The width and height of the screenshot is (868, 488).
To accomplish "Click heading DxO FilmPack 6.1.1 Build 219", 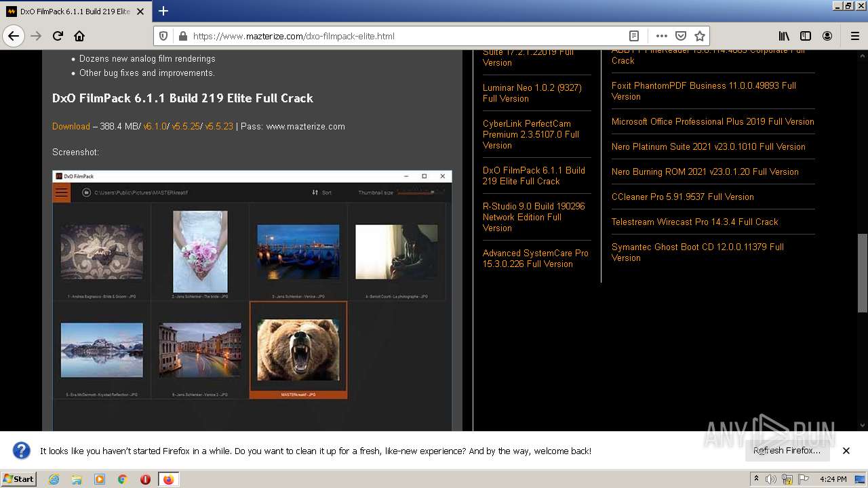I will pyautogui.click(x=182, y=98).
